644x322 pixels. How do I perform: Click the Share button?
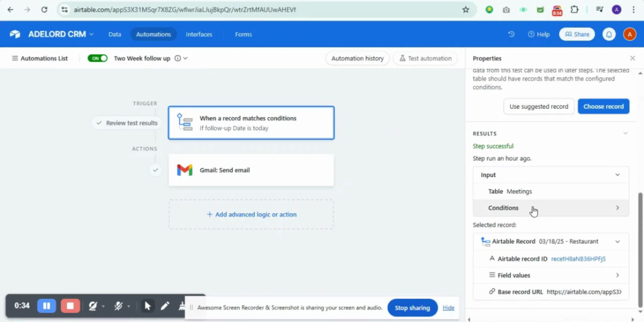576,34
